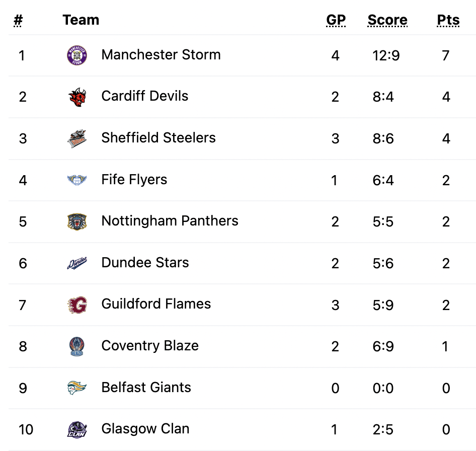
Task: Click the Team column header
Action: pos(81,20)
